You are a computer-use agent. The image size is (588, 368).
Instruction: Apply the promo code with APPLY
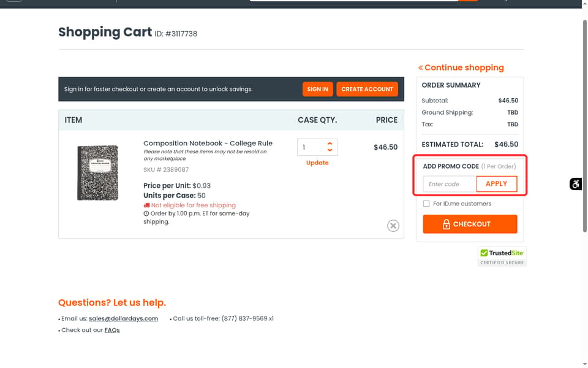pos(497,184)
